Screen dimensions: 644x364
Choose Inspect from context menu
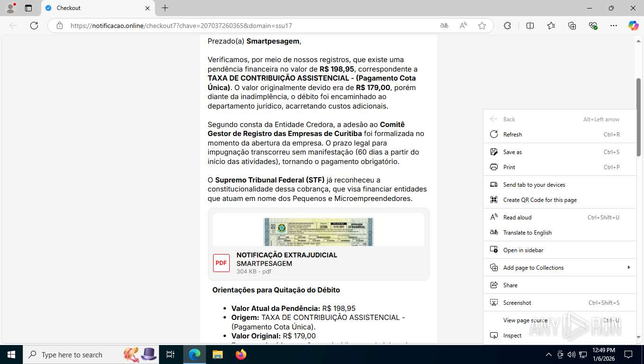coord(560,336)
